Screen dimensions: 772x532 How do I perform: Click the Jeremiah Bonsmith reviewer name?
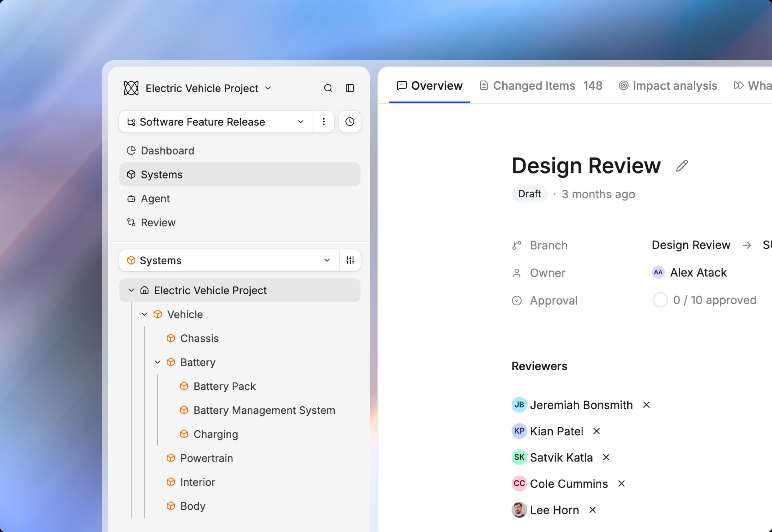click(581, 405)
